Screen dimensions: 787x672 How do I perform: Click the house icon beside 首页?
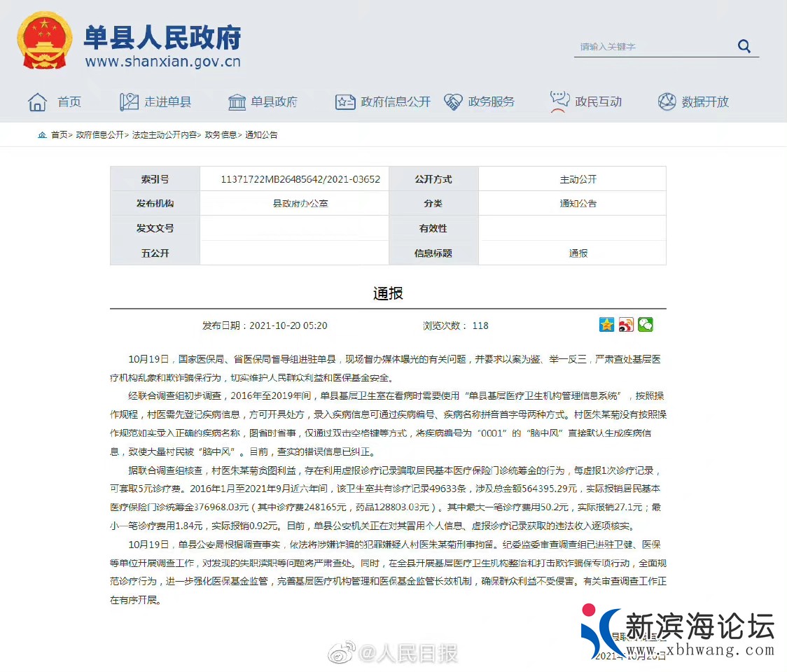tap(37, 102)
